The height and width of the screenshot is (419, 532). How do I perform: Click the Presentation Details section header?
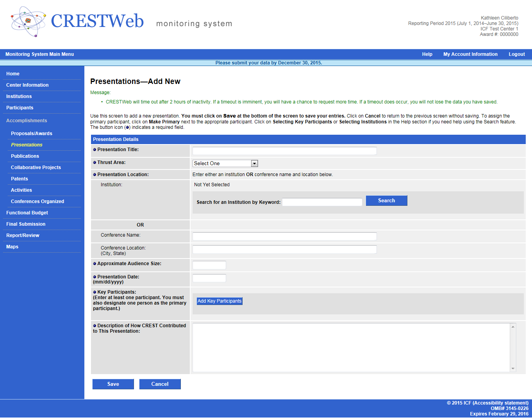tap(308, 139)
